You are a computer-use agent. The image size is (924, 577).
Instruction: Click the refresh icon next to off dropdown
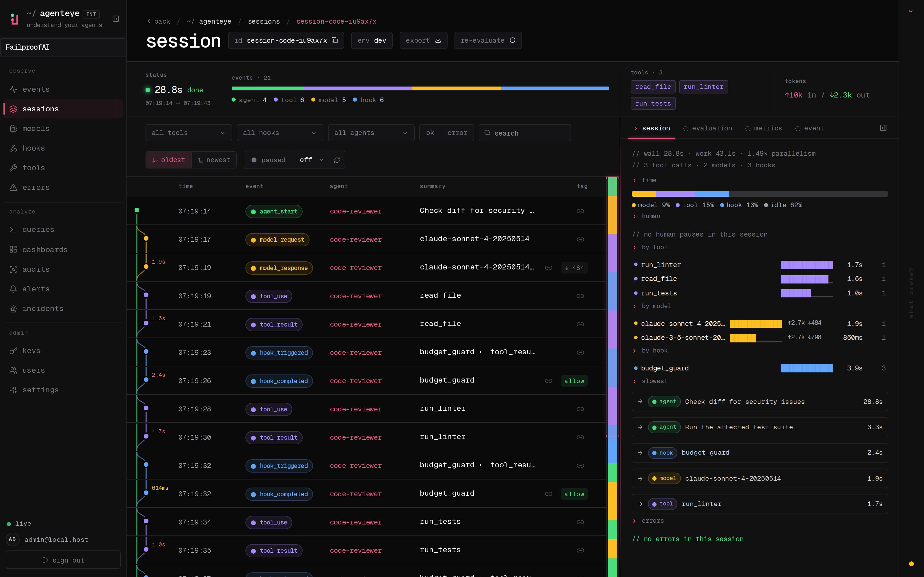coord(337,160)
